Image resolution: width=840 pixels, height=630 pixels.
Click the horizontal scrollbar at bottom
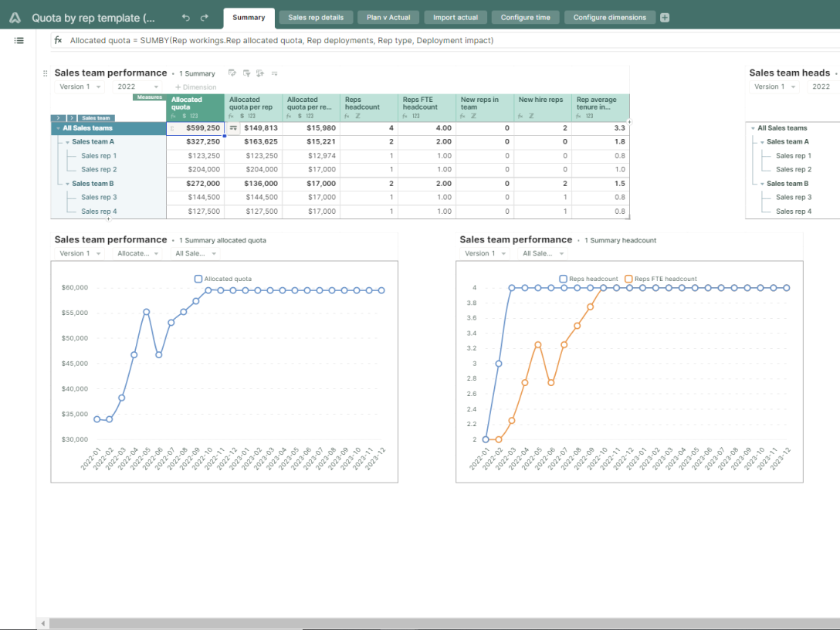[x=432, y=623]
